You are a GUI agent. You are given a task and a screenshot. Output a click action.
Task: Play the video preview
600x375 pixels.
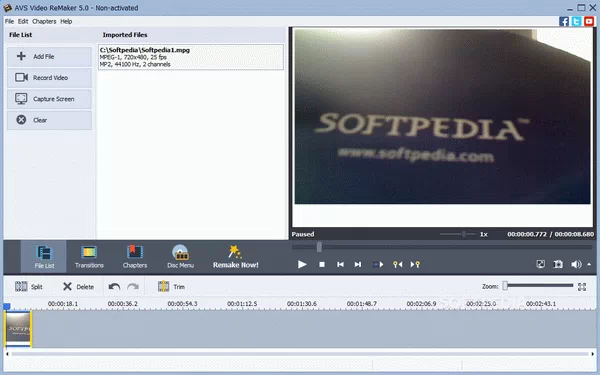pyautogui.click(x=302, y=264)
